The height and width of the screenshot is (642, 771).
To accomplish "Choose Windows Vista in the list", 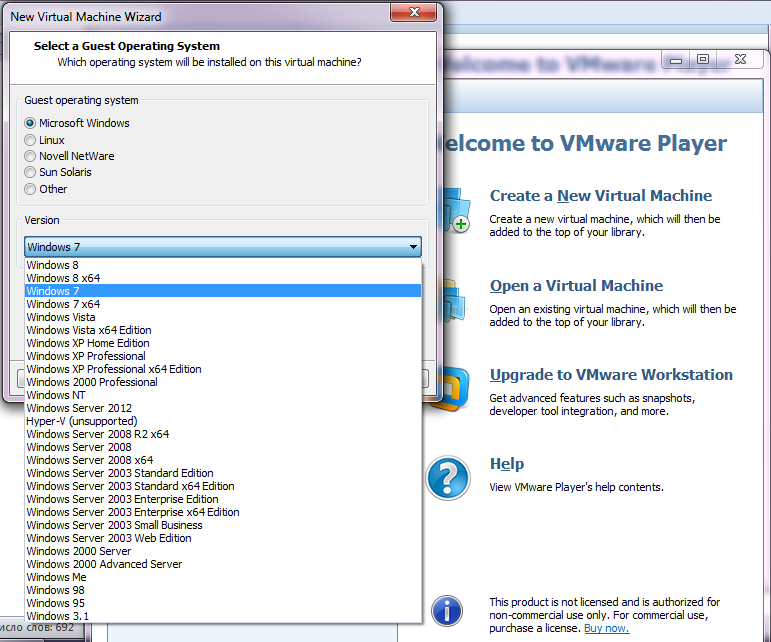I will point(223,317).
